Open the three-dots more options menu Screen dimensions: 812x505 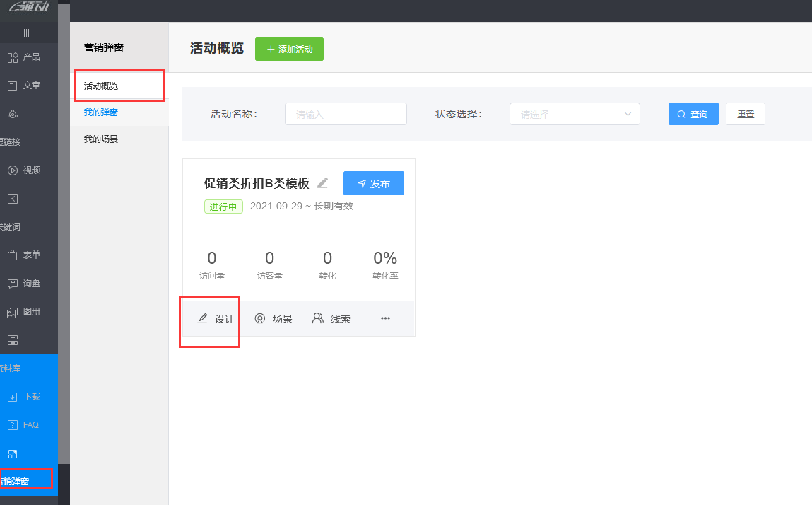(385, 318)
